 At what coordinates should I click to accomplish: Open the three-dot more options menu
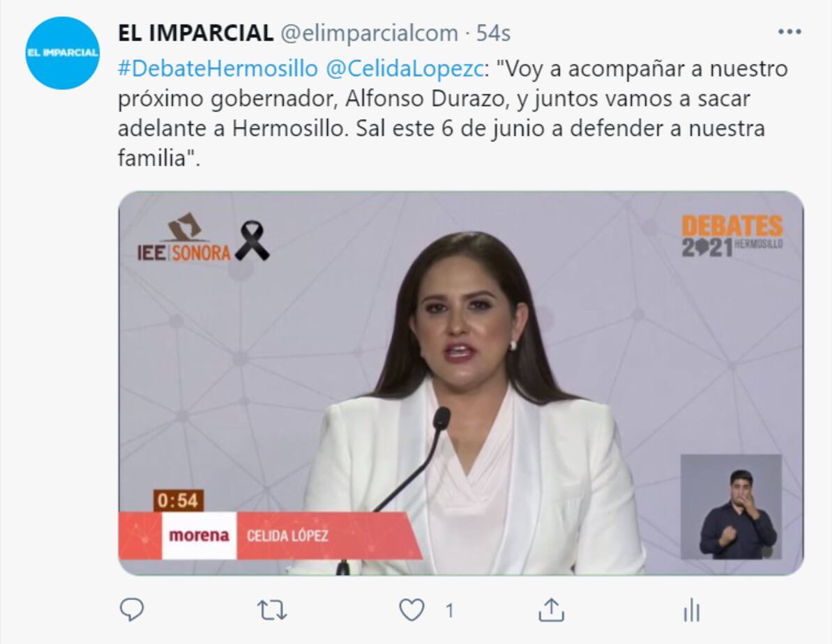pyautogui.click(x=790, y=32)
